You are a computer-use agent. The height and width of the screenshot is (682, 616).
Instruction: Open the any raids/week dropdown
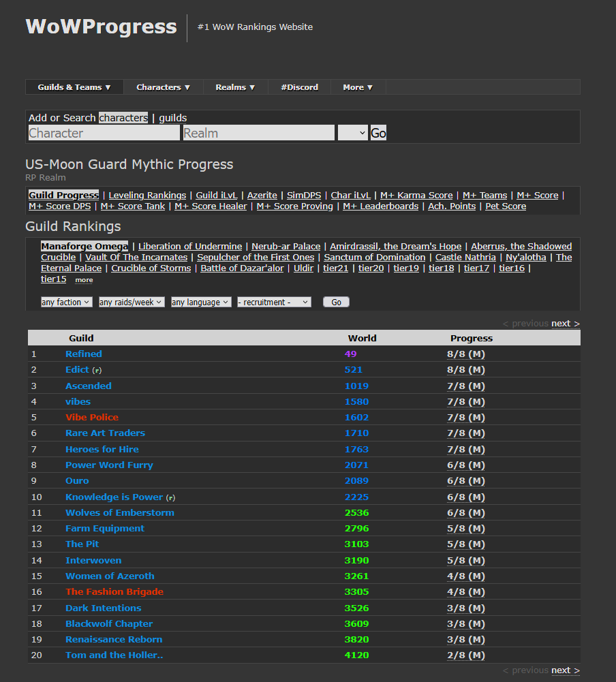pyautogui.click(x=132, y=302)
